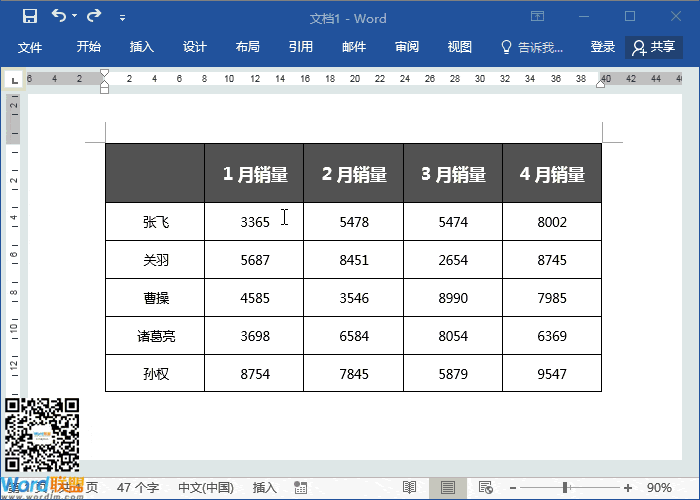Click the tab stop selector at ruler corner

click(13, 80)
